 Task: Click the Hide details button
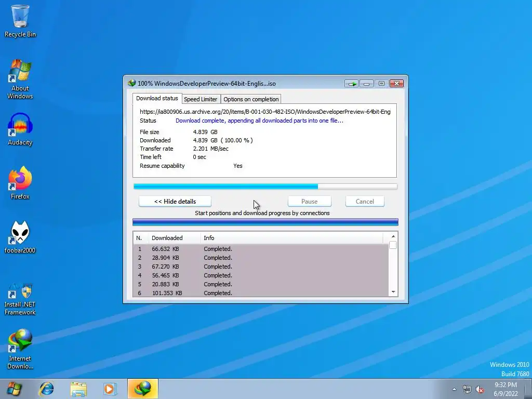tap(175, 202)
